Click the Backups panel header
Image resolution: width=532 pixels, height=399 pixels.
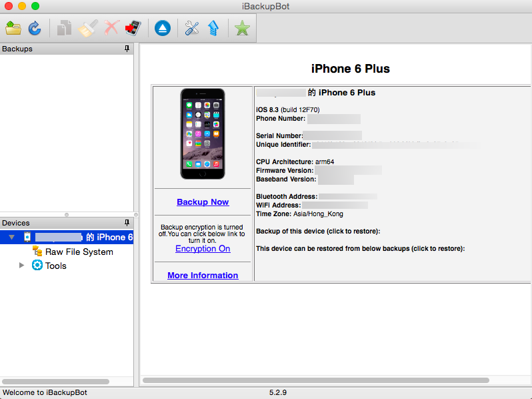pos(67,49)
